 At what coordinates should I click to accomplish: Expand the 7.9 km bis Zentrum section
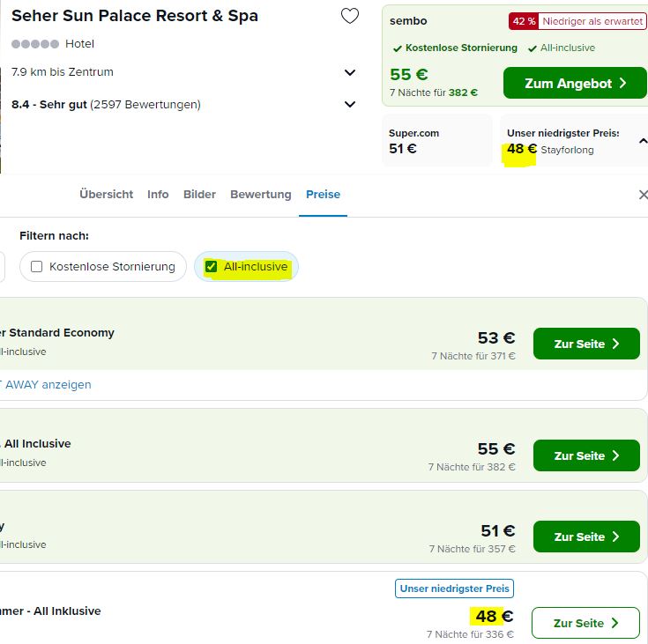coord(350,72)
